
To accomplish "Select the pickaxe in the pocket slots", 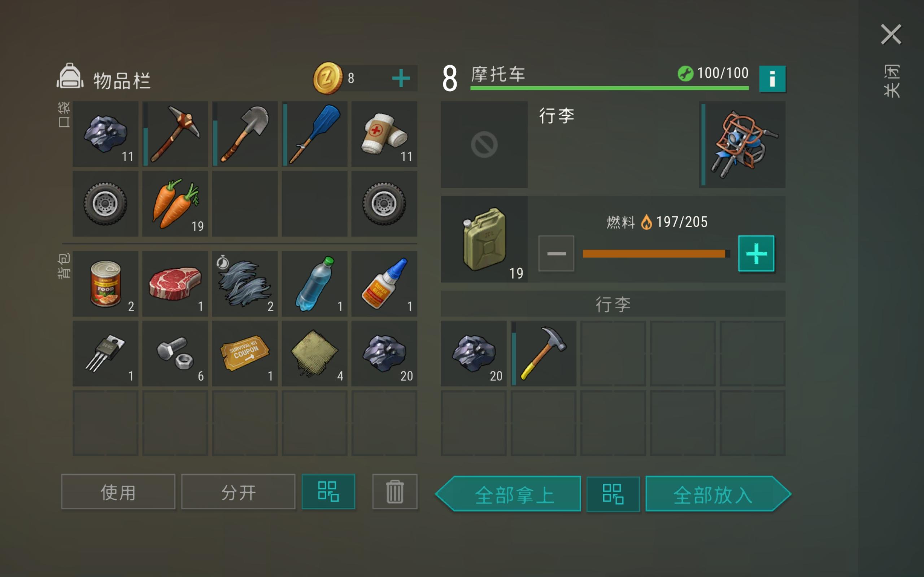I will tap(175, 133).
